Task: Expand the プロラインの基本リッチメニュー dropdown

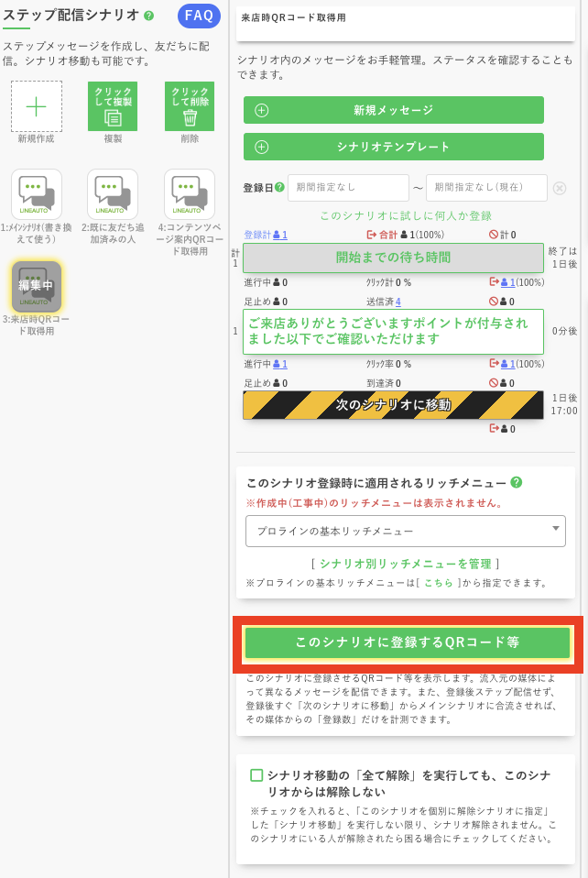Action: click(x=405, y=531)
